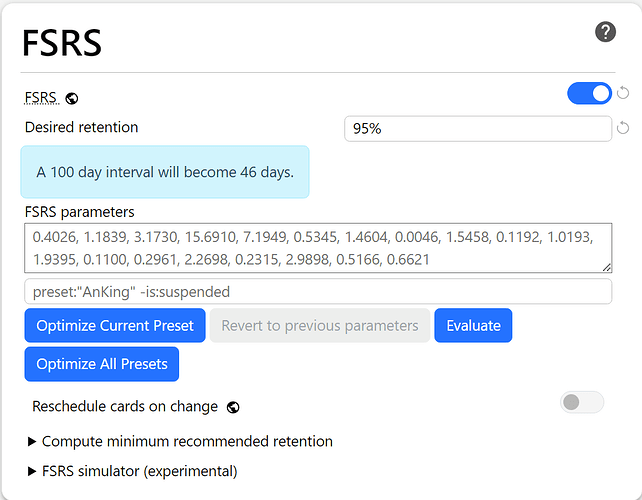The image size is (642, 500).
Task: Click inside the FSRS parameters text area
Action: tap(318, 248)
